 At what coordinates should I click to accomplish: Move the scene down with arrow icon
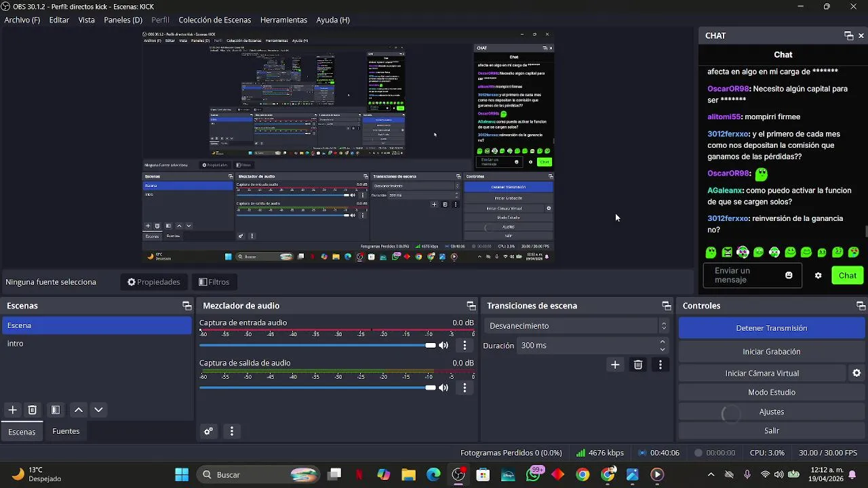click(x=98, y=410)
